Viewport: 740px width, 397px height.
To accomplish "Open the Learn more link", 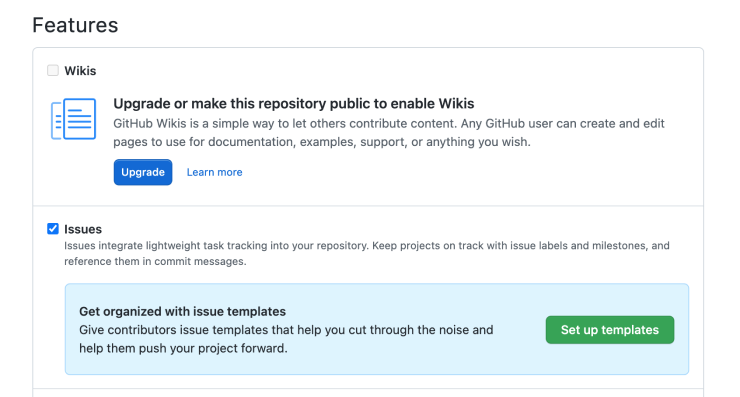I will point(214,172).
